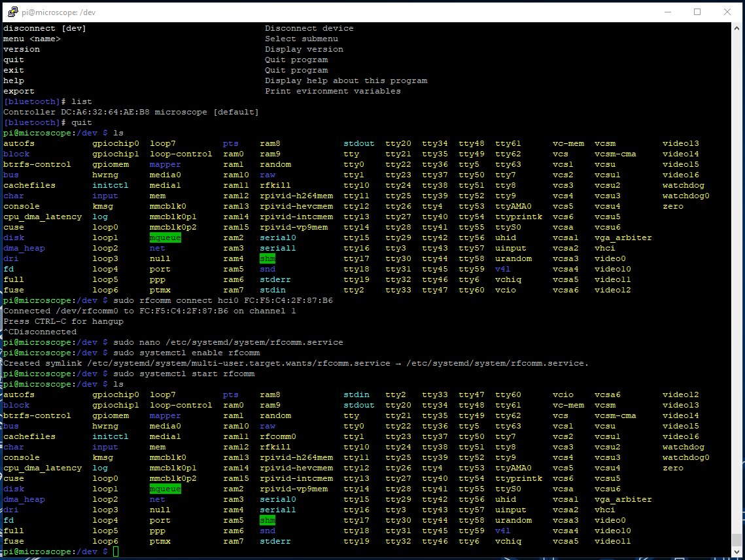745x560 pixels.
Task: Click the 'Quit program' description beside 'exit'
Action: pyautogui.click(x=296, y=71)
